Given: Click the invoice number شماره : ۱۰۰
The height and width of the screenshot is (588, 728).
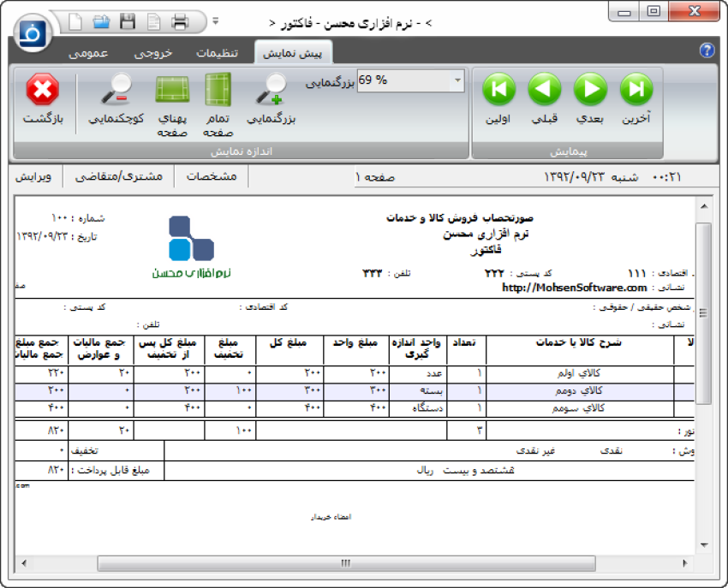Looking at the screenshot, I should (79, 218).
